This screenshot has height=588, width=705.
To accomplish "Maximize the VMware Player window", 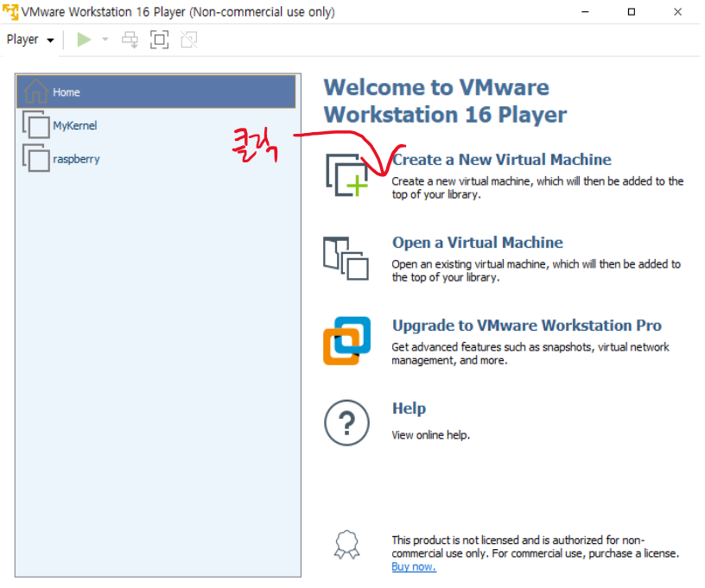I will [x=632, y=12].
